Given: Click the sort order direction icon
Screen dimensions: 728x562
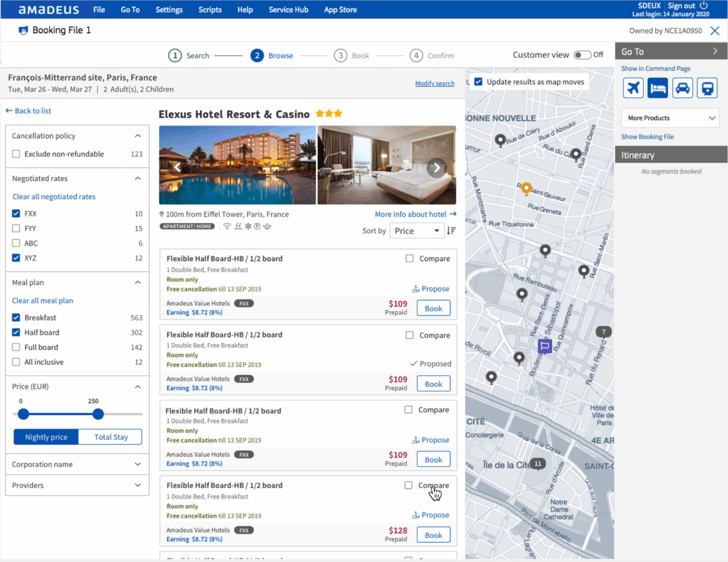Looking at the screenshot, I should point(451,230).
